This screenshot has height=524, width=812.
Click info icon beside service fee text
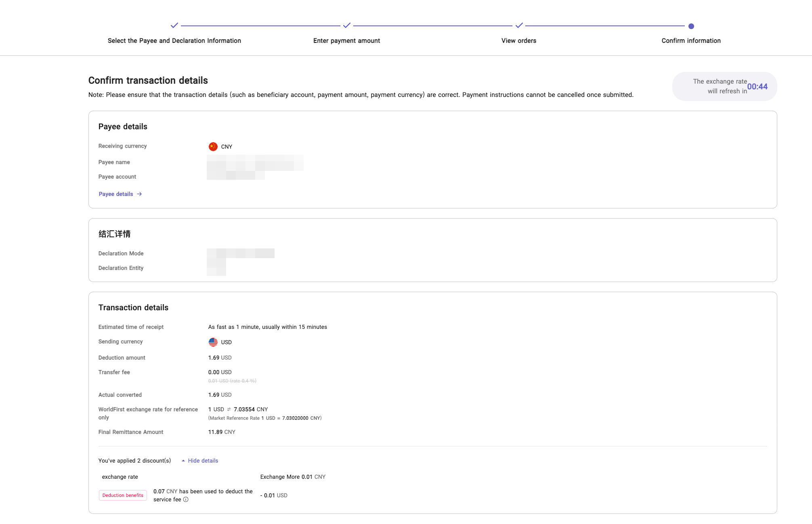[x=186, y=500]
